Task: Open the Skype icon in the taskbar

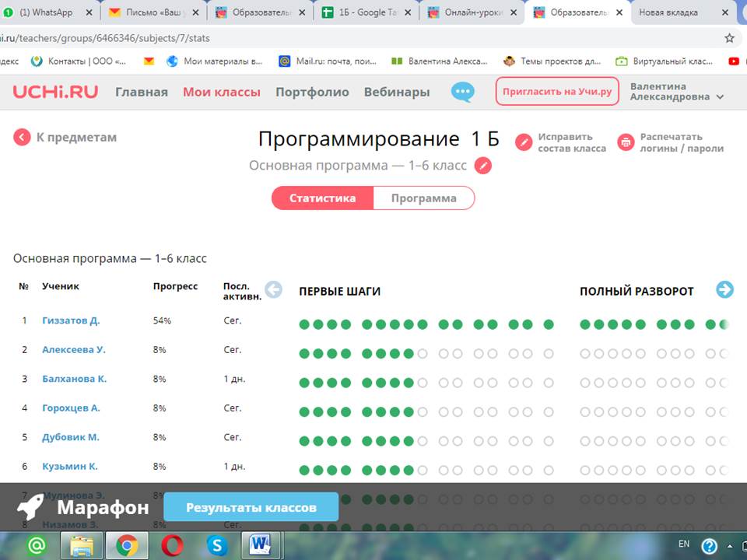Action: 217,545
